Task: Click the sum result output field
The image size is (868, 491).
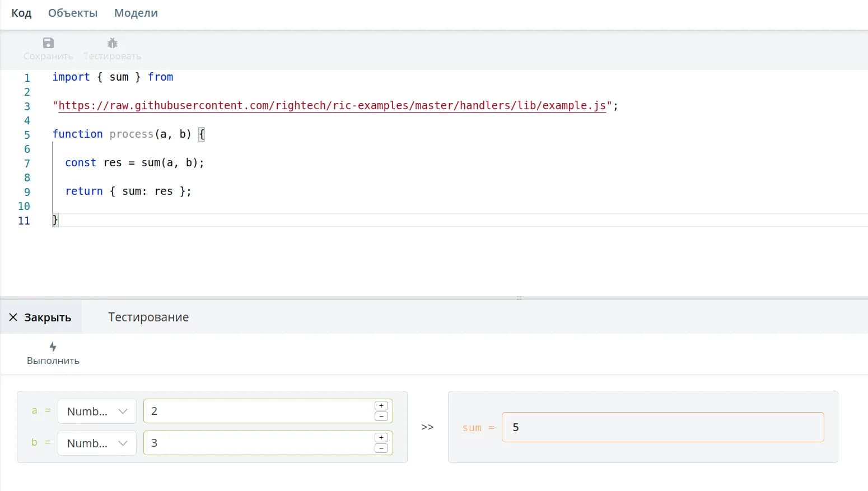Action: (x=662, y=427)
